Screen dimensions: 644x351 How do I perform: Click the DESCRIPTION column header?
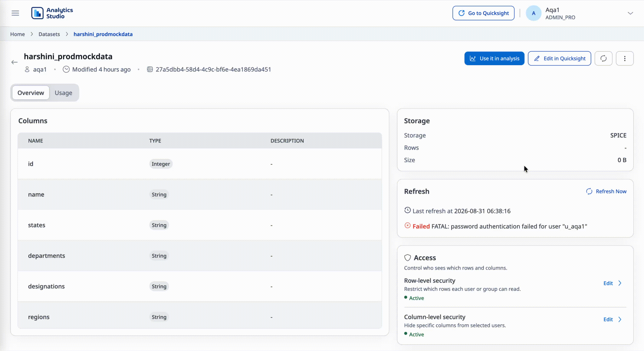coord(287,141)
